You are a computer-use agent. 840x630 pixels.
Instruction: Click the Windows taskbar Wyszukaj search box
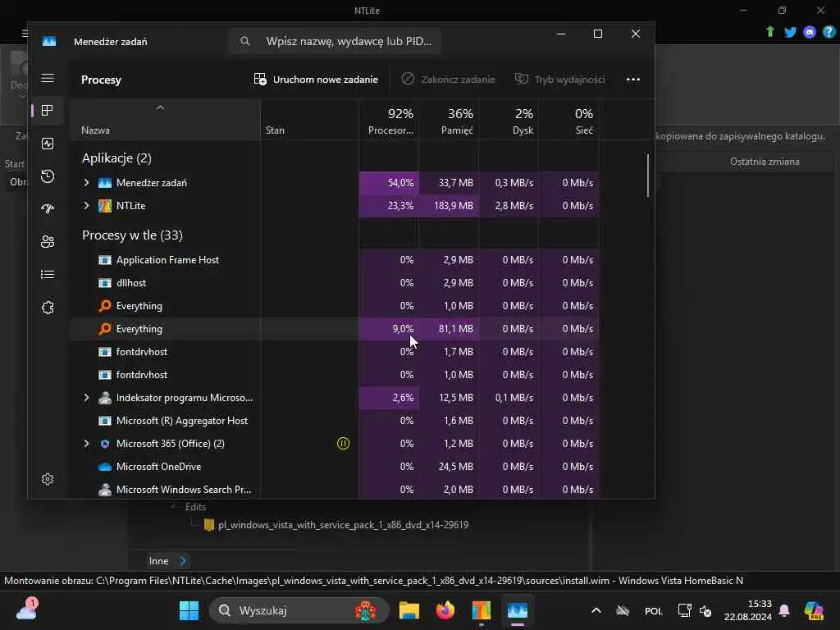(299, 610)
